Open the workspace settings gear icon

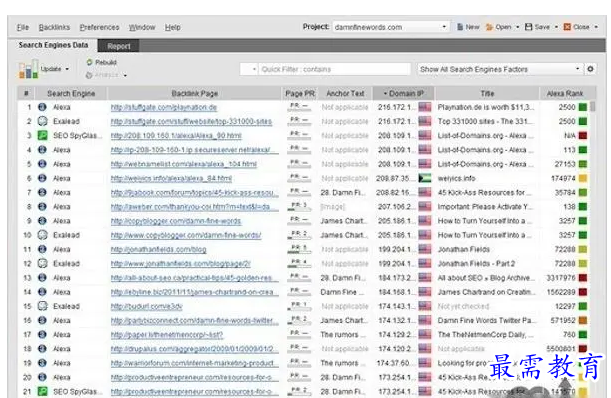pos(591,69)
